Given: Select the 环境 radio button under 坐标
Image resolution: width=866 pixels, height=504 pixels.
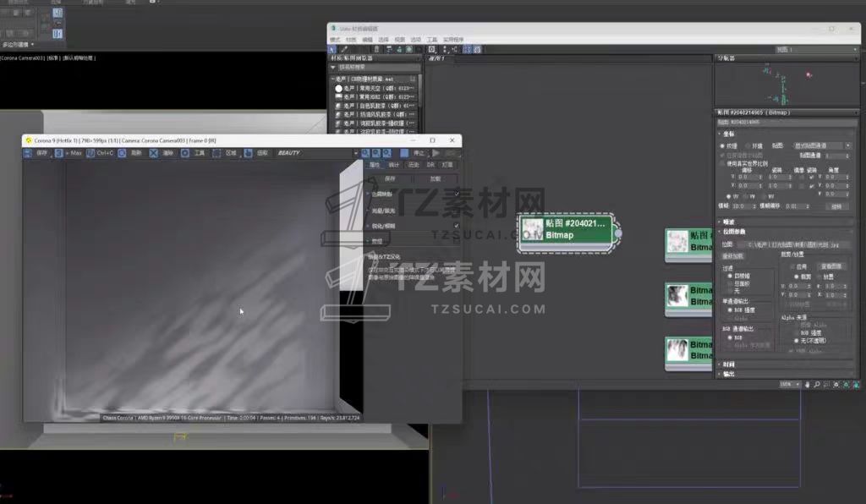Looking at the screenshot, I should [x=748, y=145].
